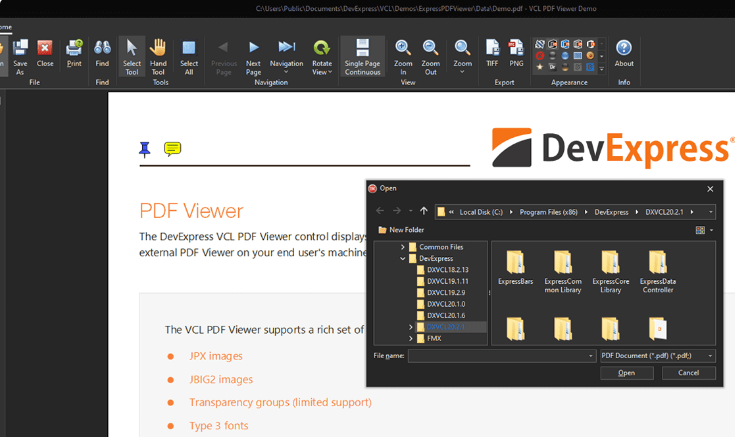Select the ExpressBars folder

click(516, 267)
